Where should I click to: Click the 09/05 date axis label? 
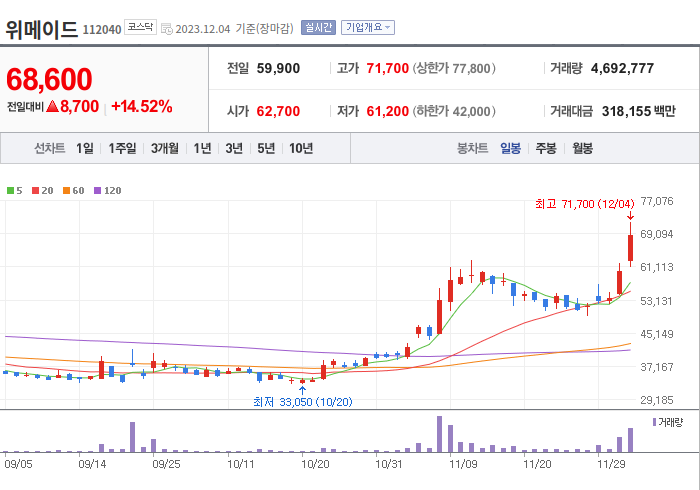coord(18,464)
